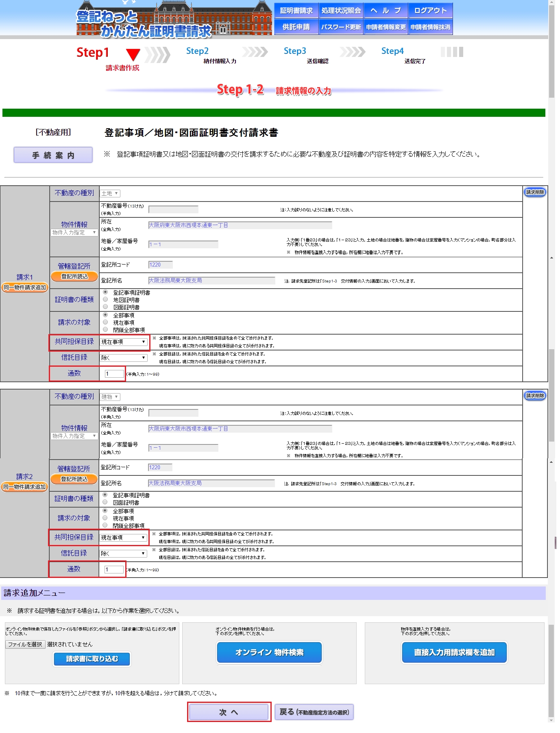Screen dimensions: 560x733
Task: Open 共同担保目録 dropdown in 請求2
Action: 123,538
